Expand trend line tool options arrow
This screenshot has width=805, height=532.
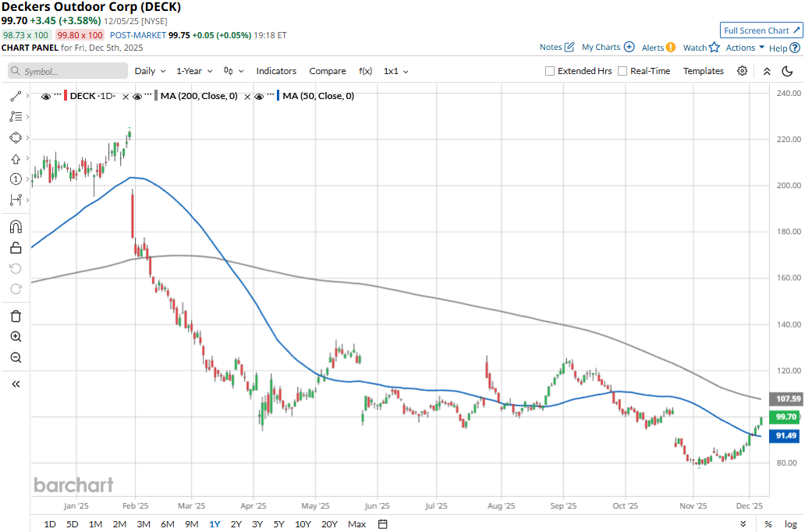click(27, 96)
